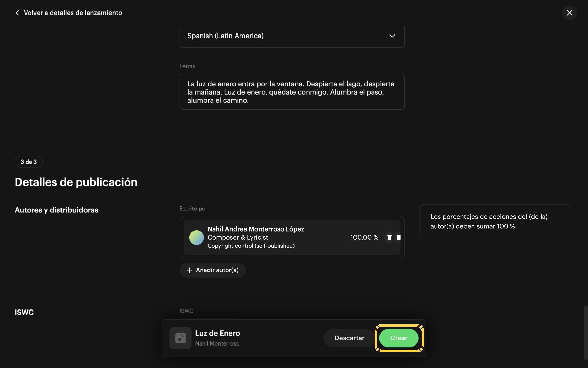
Task: Click the 'Autores y distribuidoras' section label
Action: [56, 210]
